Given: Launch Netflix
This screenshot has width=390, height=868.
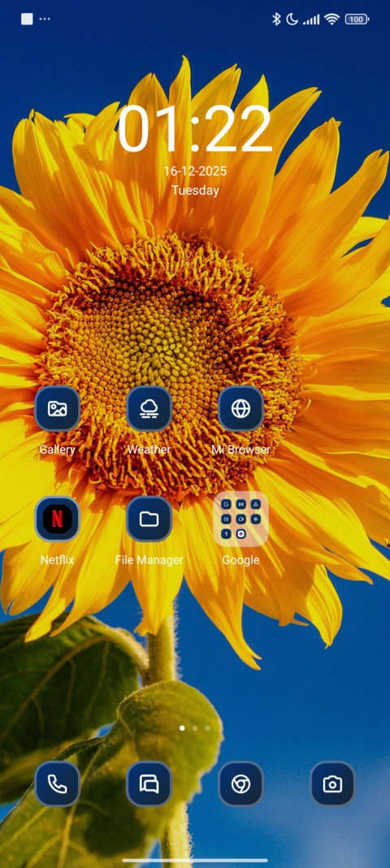Looking at the screenshot, I should pyautogui.click(x=57, y=519).
